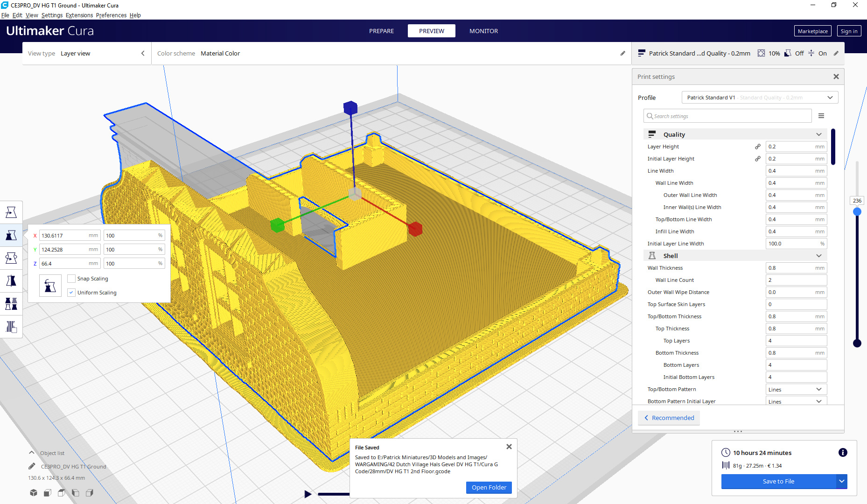Click the Reset scale button icon
This screenshot has height=504, width=867.
(x=50, y=286)
